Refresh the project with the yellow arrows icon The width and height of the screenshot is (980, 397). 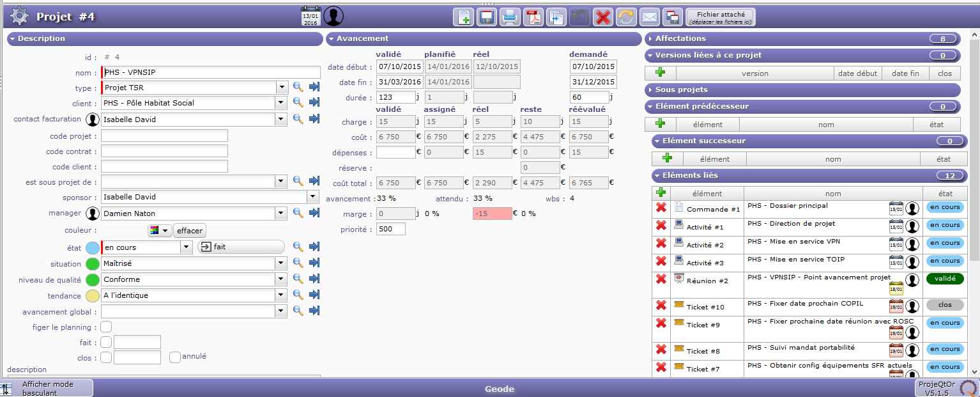tap(626, 17)
